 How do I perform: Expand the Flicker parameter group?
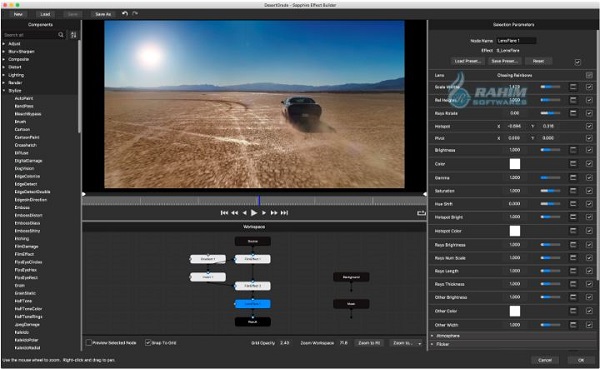click(x=432, y=344)
